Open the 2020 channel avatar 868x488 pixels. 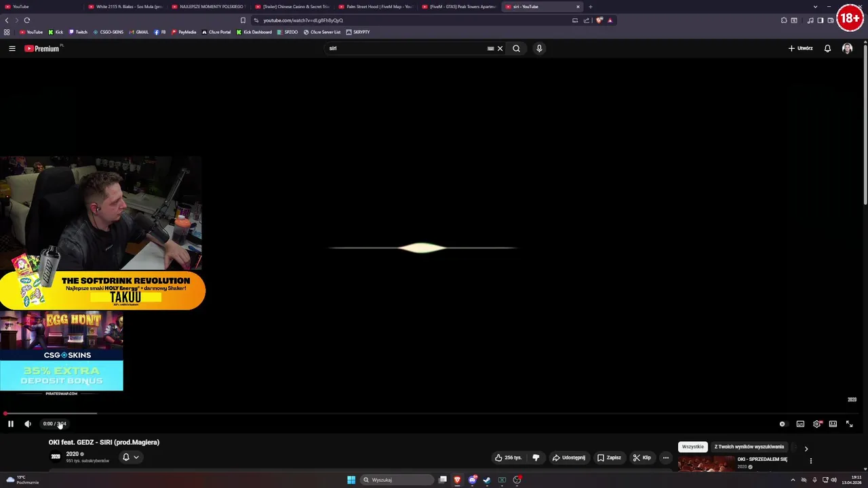(56, 457)
